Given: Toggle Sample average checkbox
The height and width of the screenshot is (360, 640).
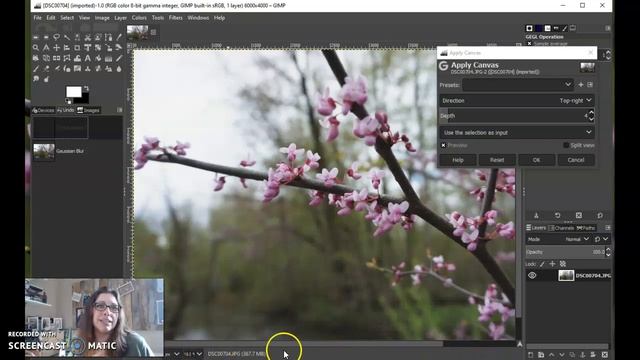Looking at the screenshot, I should 529,43.
